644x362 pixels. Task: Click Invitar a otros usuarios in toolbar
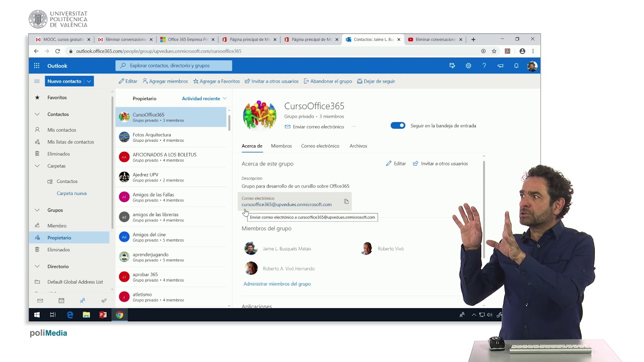point(271,81)
